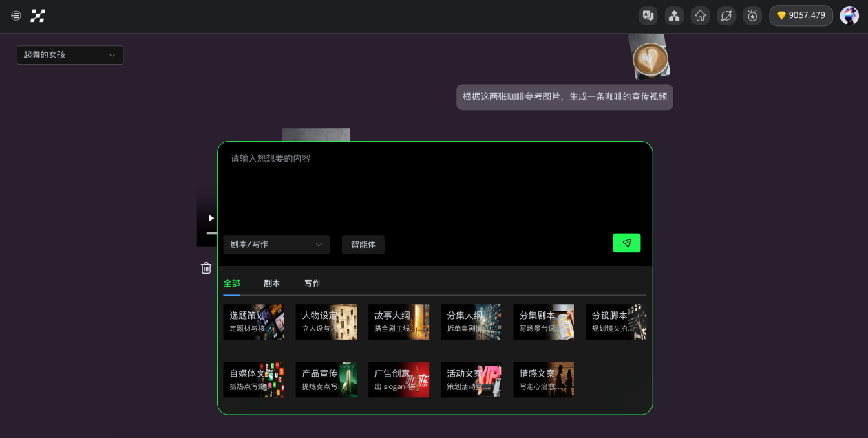This screenshot has height=438, width=868.
Task: Send message with green paper-plane button
Action: pos(626,243)
